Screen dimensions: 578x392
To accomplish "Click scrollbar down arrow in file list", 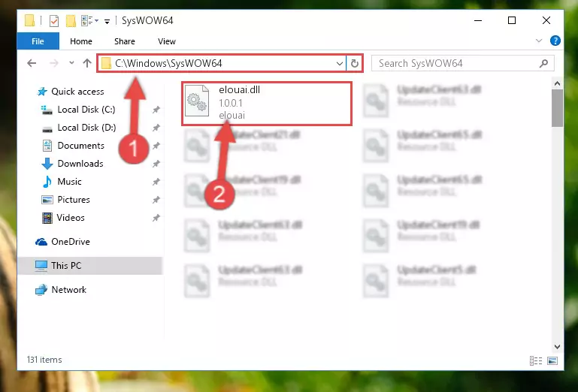I will click(x=558, y=347).
